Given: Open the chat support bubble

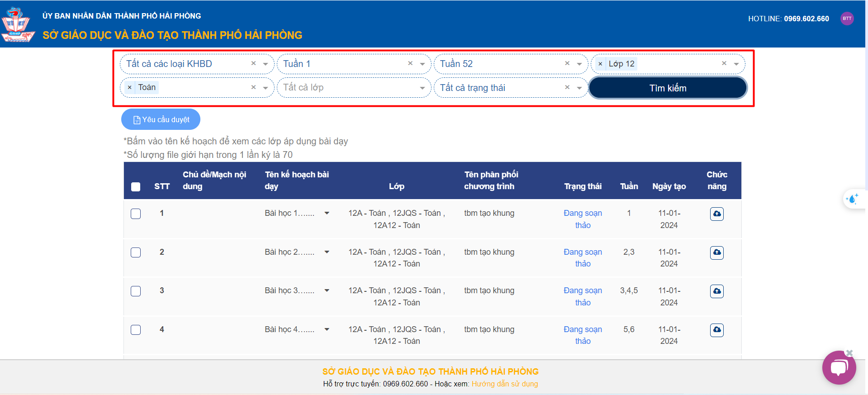Looking at the screenshot, I should [x=839, y=367].
